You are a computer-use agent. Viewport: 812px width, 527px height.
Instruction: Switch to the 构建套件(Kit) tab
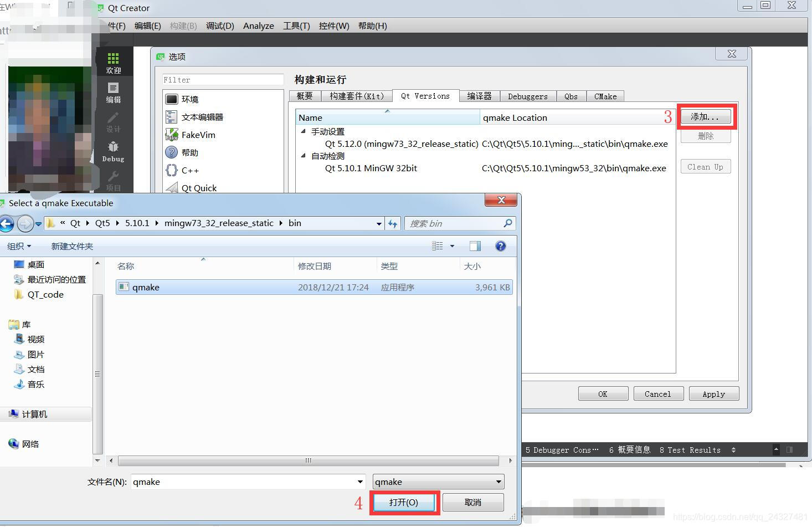357,96
